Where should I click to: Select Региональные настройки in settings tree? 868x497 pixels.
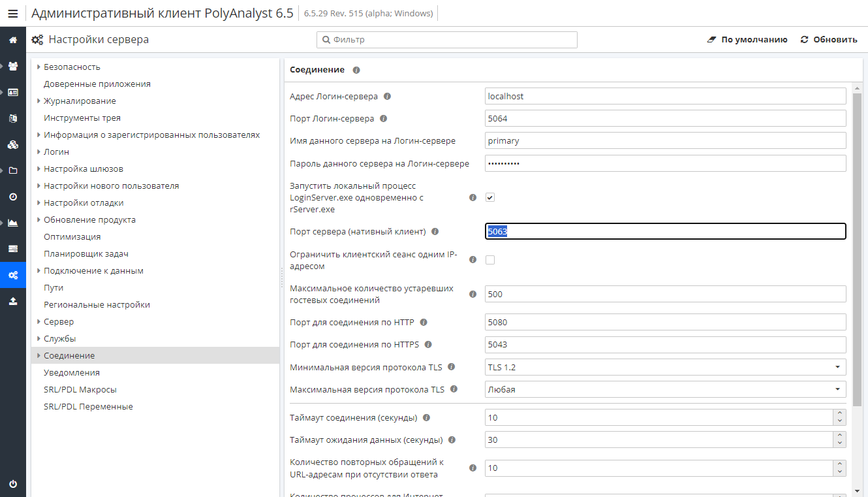tap(97, 304)
